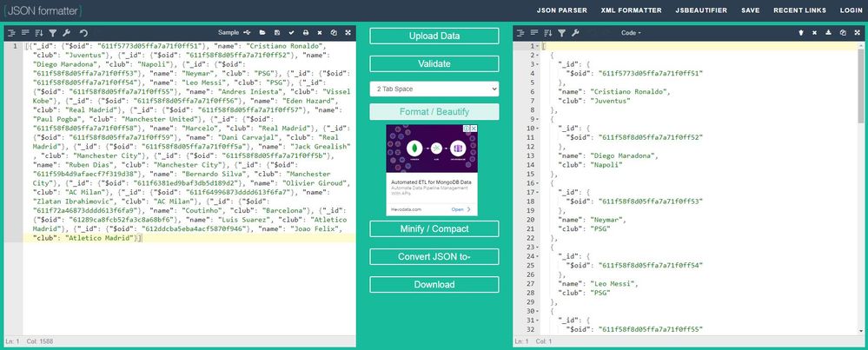This screenshot has width=868, height=350.
Task: Collapse the _id fold arrow at line 17
Action: point(538,193)
